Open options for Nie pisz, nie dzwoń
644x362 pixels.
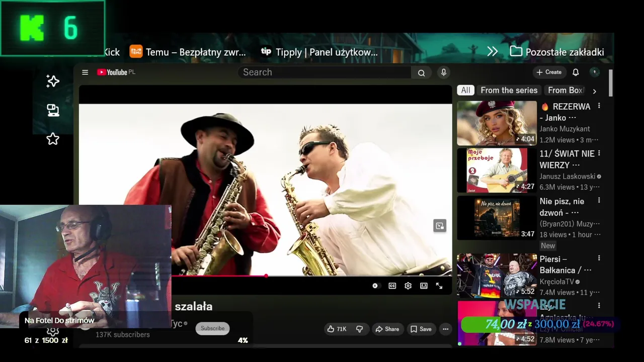click(599, 200)
